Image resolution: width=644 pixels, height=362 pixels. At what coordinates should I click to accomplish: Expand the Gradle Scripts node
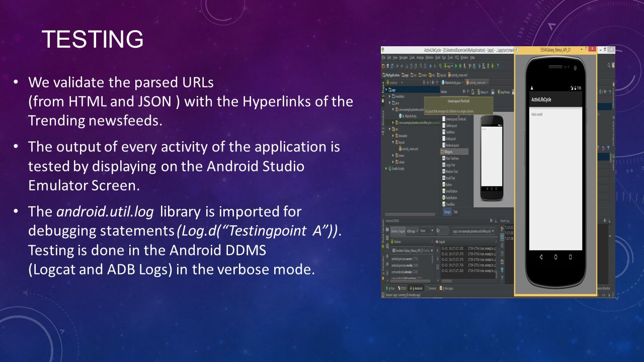(x=386, y=168)
